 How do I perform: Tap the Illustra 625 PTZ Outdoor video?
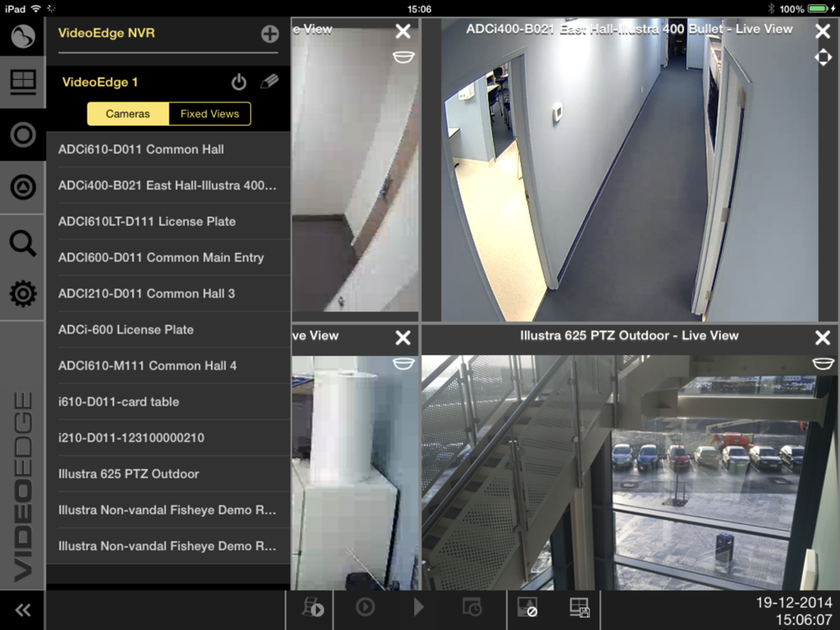point(629,472)
